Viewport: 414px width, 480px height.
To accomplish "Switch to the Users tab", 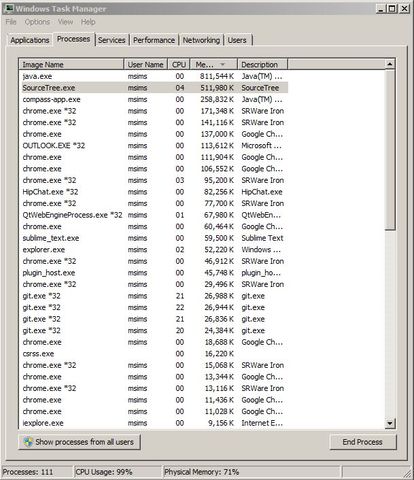I will tap(237, 40).
